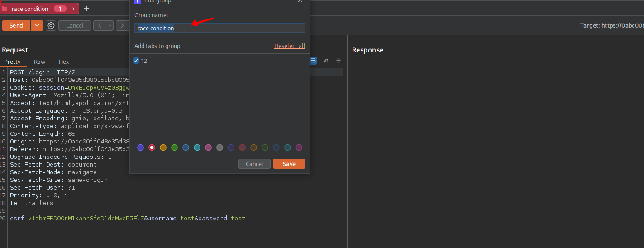Click the red folder icon in group tab
This screenshot has width=644, height=248.
pyautogui.click(x=5, y=9)
